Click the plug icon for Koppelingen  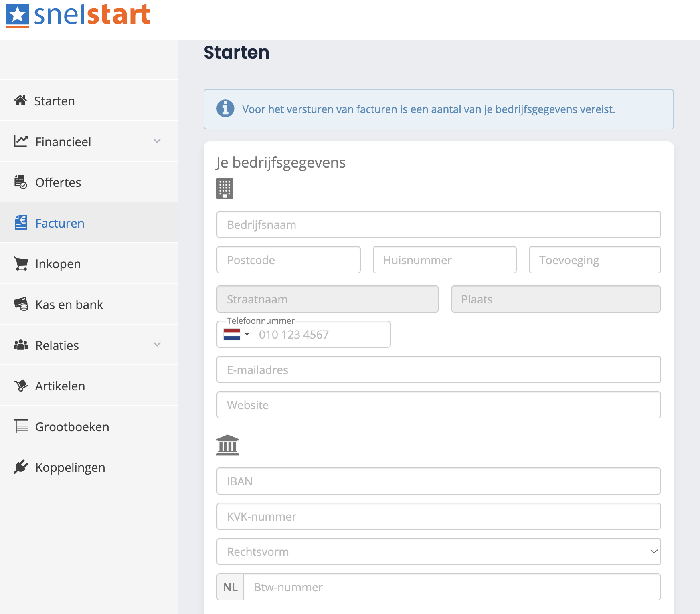tap(20, 467)
